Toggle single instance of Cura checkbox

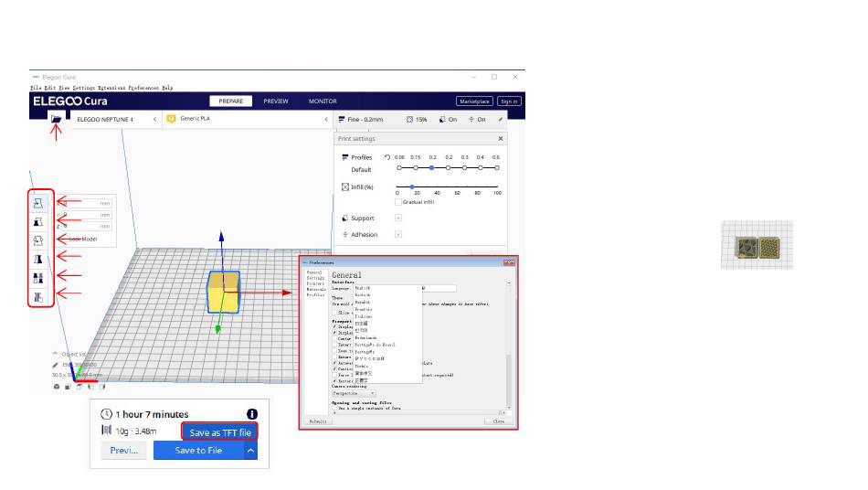pos(334,408)
